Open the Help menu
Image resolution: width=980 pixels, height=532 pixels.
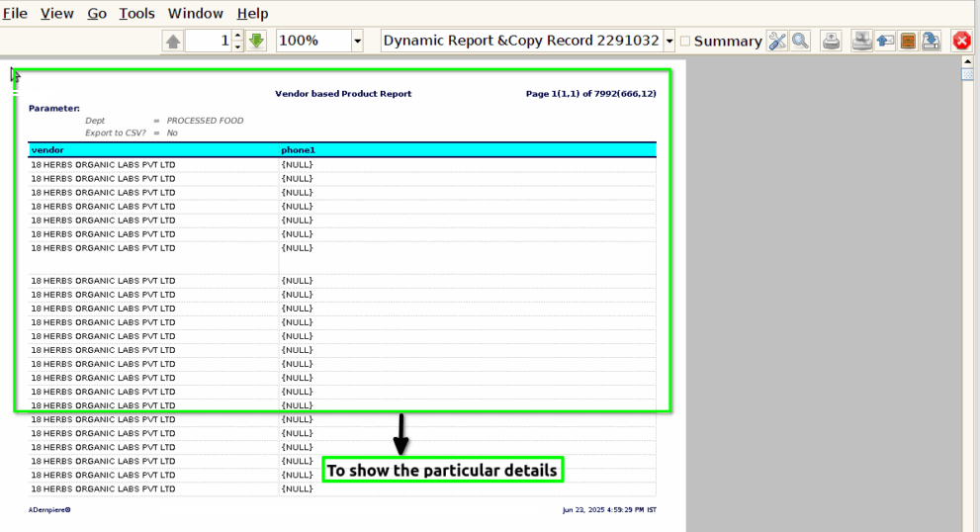point(252,13)
